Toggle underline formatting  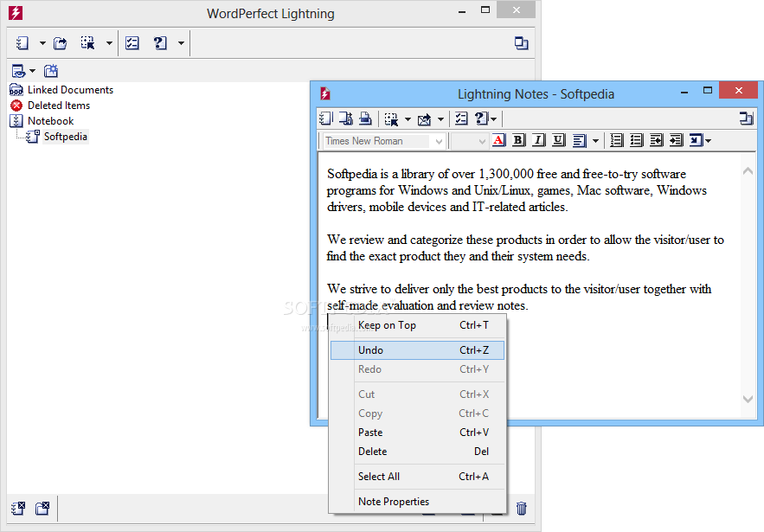pyautogui.click(x=558, y=140)
